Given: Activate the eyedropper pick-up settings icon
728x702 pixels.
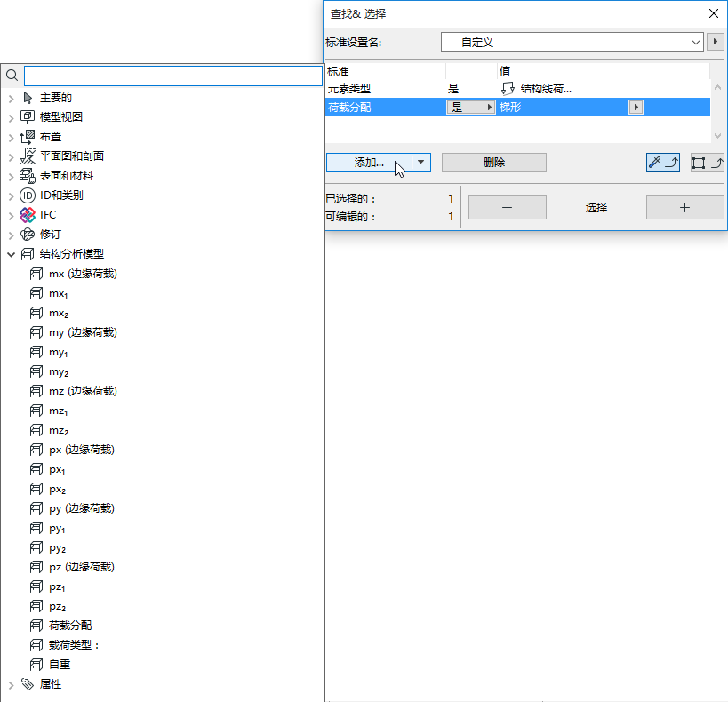Looking at the screenshot, I should tap(663, 162).
